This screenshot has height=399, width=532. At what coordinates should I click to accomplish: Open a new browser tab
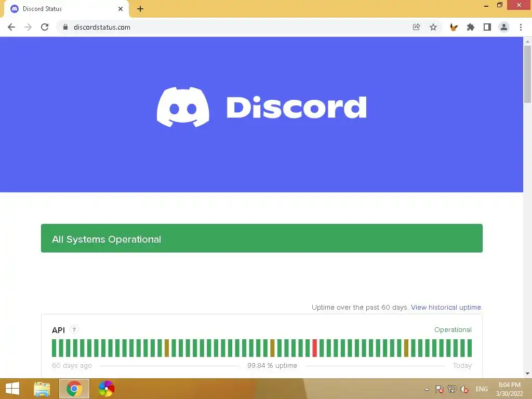140,9
